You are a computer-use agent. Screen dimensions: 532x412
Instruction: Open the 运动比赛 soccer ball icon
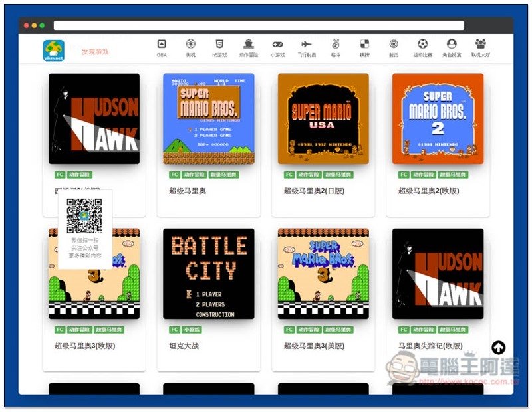422,44
